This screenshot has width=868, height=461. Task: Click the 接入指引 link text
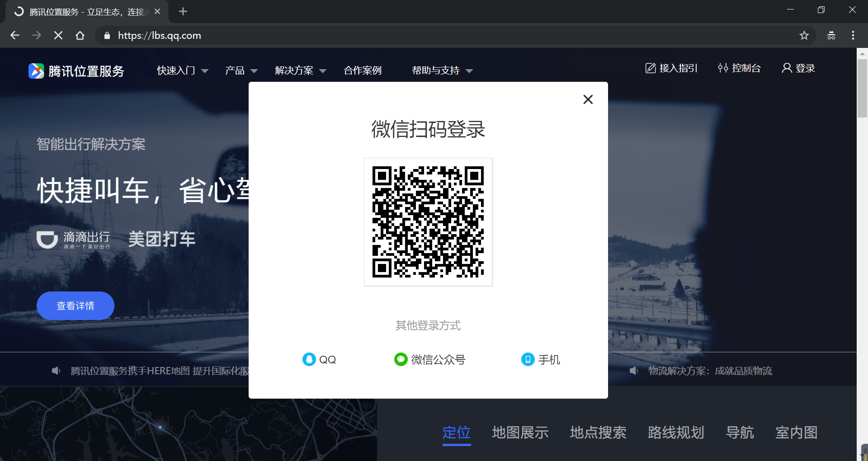pos(679,68)
